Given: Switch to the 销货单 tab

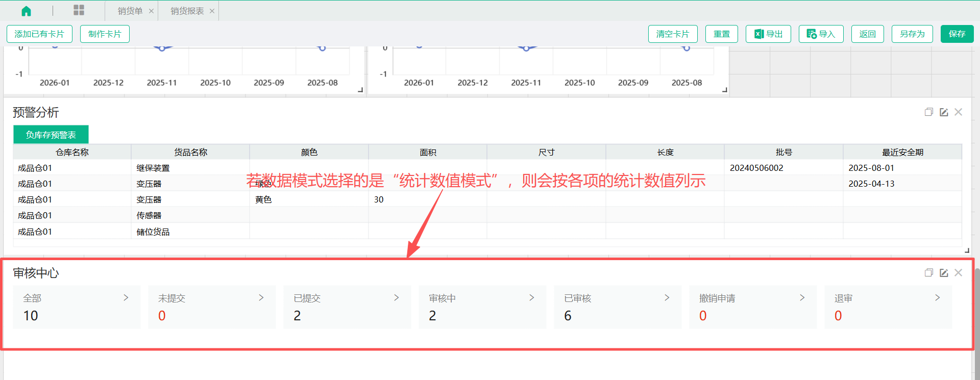Looking at the screenshot, I should point(130,11).
